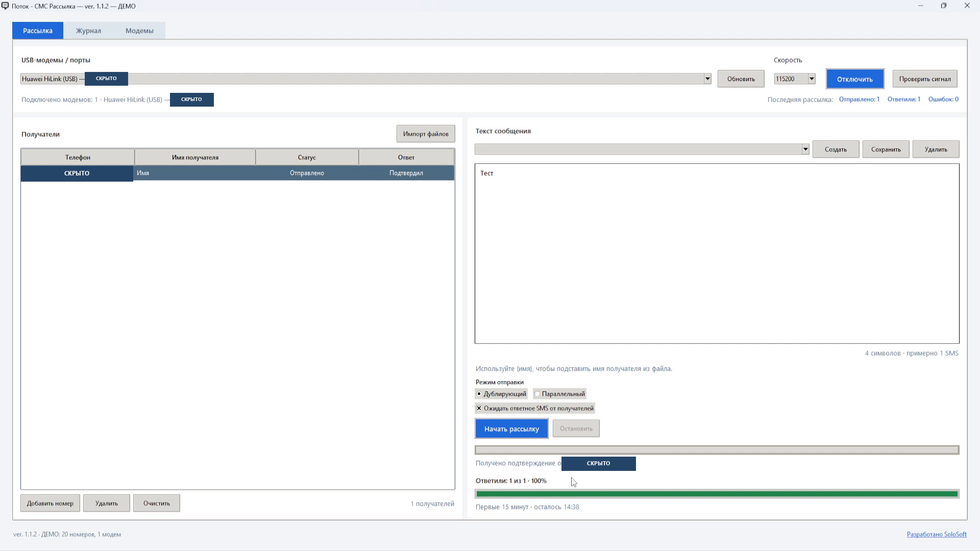Open the Скорость 115200 dropdown

(x=812, y=79)
